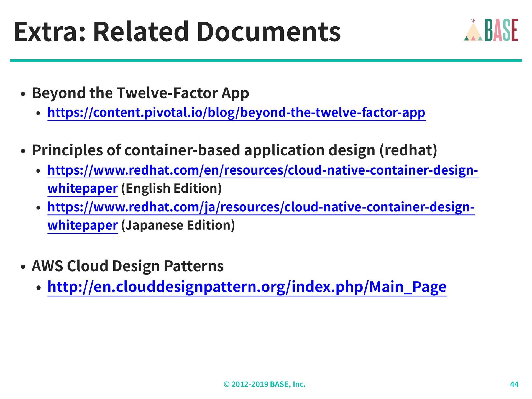532x399 pixels.
Task: Click the '(English Edition)' label
Action: click(172, 188)
